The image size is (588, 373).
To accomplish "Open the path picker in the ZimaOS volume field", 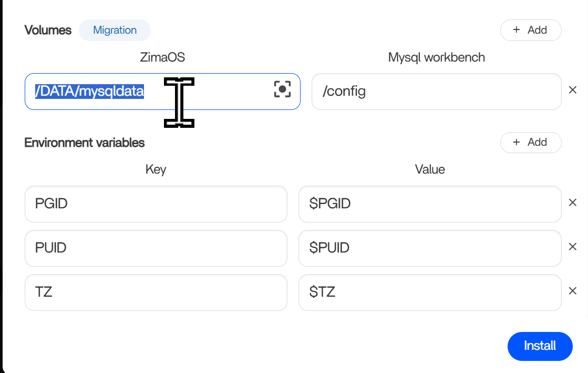I will point(282,89).
